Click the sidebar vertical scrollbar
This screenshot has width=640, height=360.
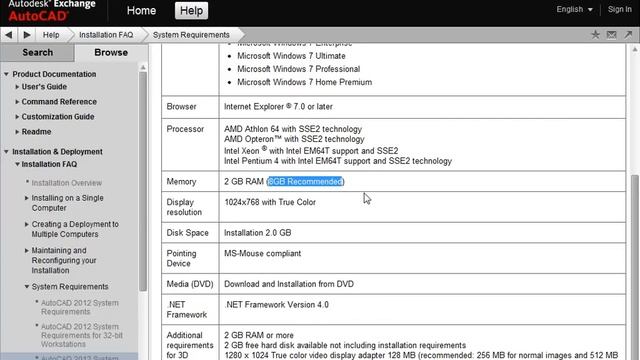click(x=143, y=182)
